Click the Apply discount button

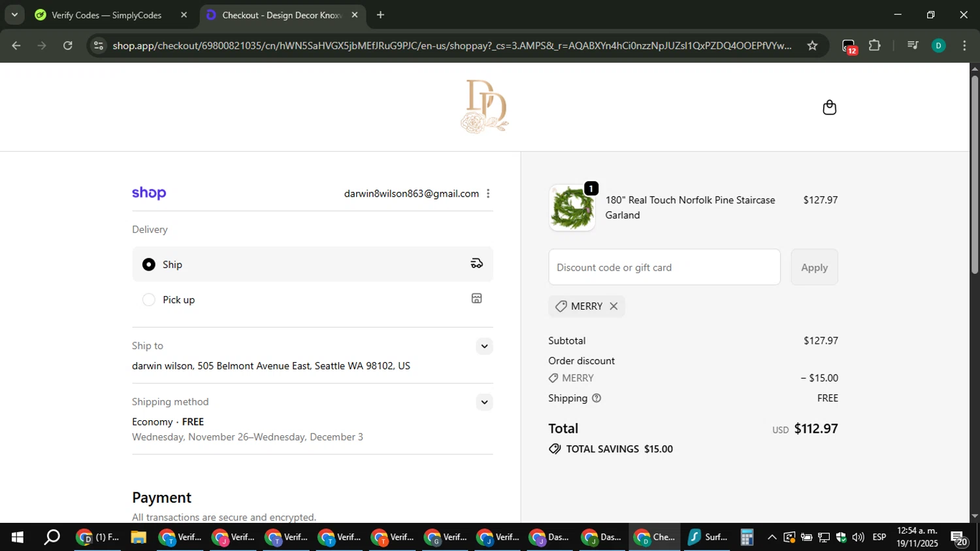[814, 267]
